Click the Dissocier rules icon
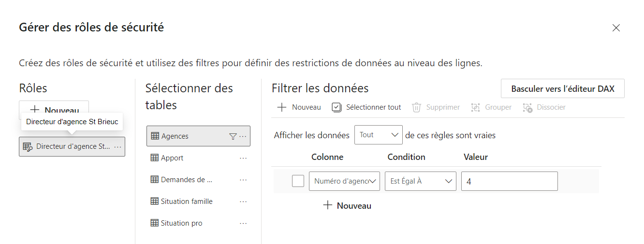The width and height of the screenshot is (644, 244). [527, 107]
